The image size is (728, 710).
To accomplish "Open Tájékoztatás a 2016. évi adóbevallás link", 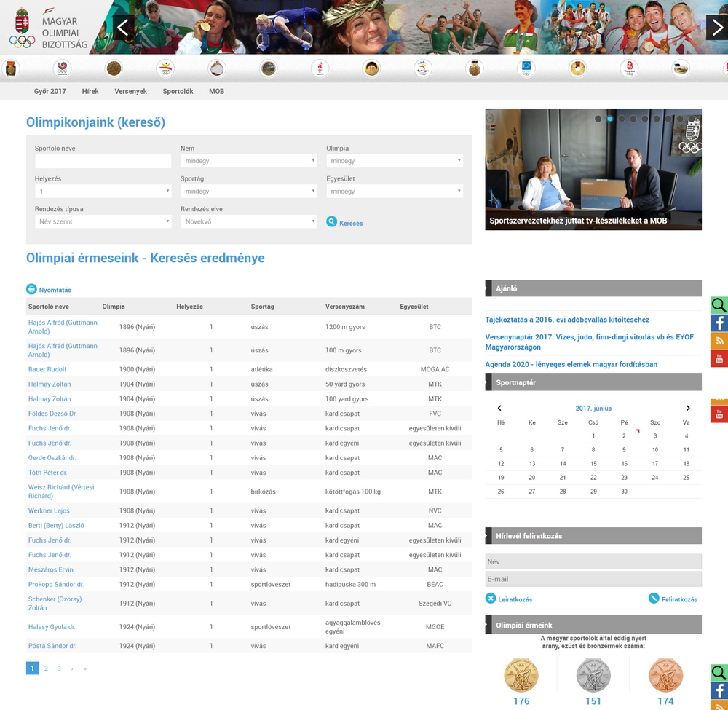I will (567, 320).
